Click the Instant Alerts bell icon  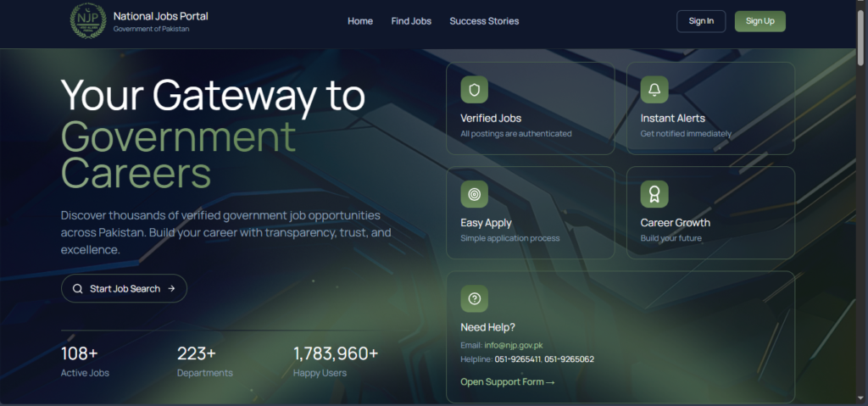654,90
